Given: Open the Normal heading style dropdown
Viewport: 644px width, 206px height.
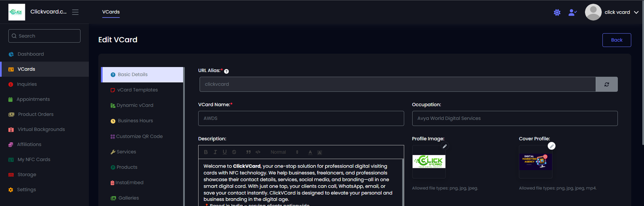Looking at the screenshot, I should [284, 152].
